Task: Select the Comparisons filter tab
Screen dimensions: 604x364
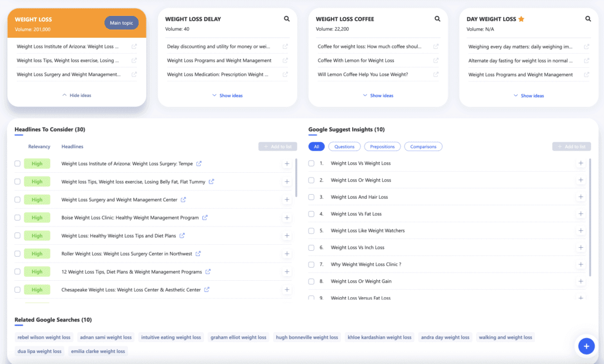Action: pos(423,146)
